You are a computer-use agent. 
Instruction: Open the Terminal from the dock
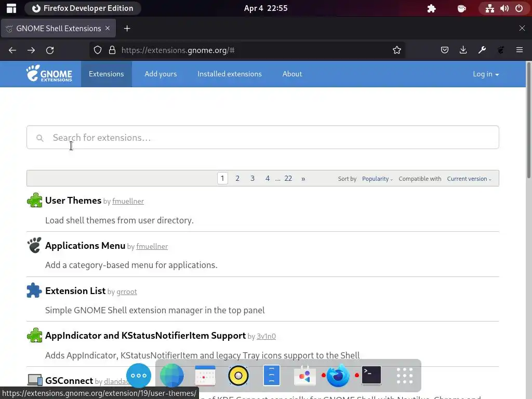pyautogui.click(x=371, y=375)
